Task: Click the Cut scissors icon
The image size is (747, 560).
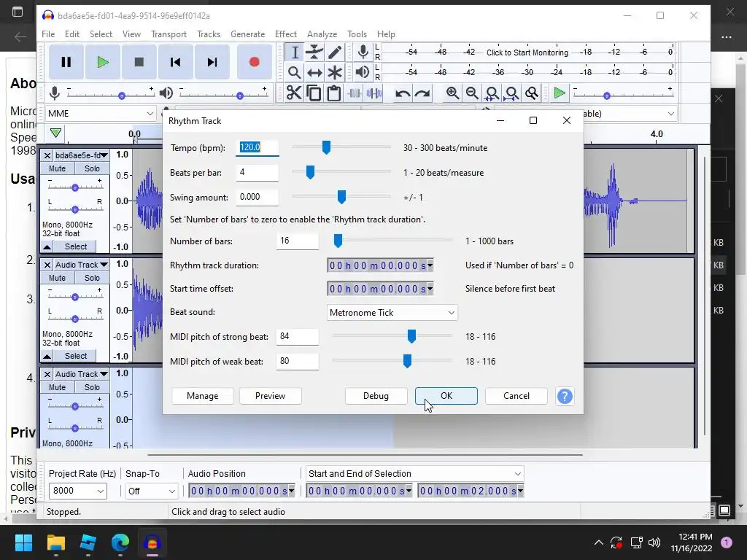Action: 294,93
